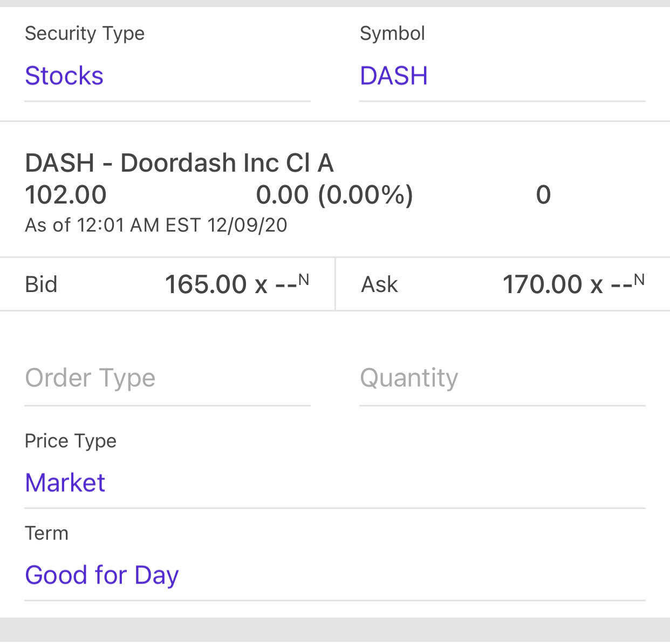Open the Security Type dropdown showing Stocks

(64, 76)
